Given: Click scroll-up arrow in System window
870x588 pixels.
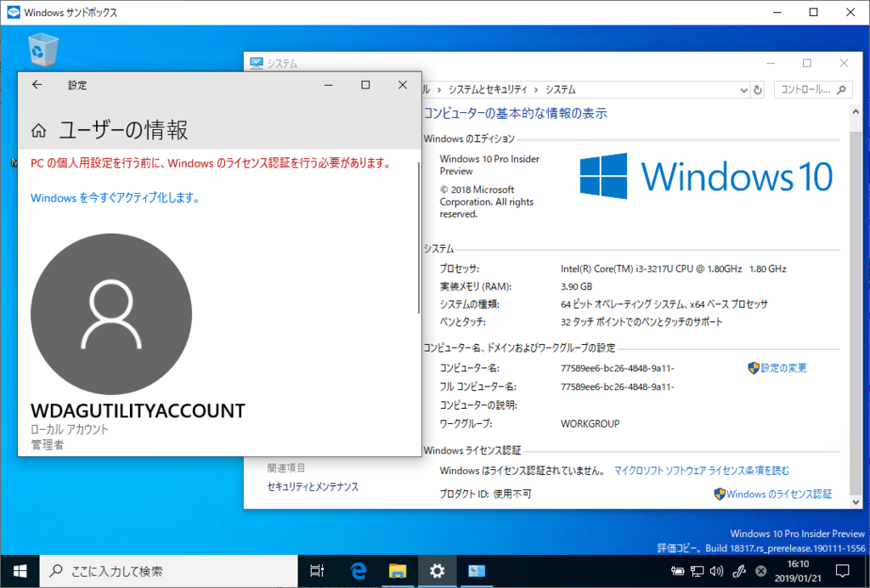Looking at the screenshot, I should coord(856,111).
